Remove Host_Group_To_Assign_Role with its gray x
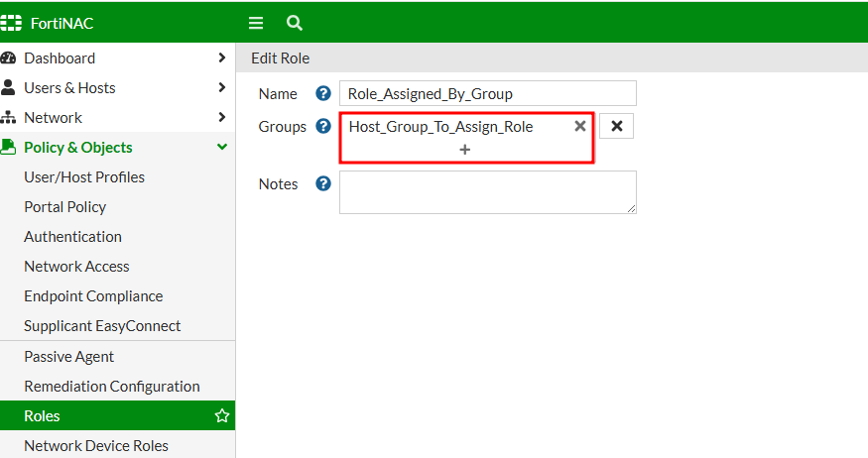Viewport: 868px width, 458px height. [580, 126]
